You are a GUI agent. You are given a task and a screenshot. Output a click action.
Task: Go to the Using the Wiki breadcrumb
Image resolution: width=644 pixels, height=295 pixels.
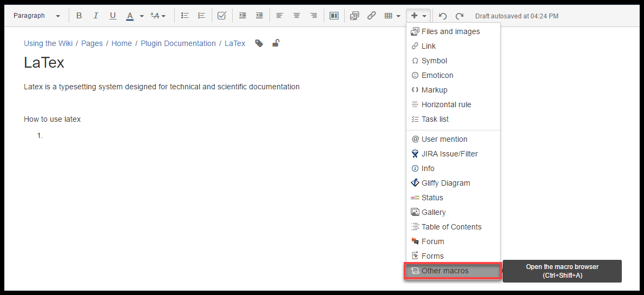(x=48, y=43)
